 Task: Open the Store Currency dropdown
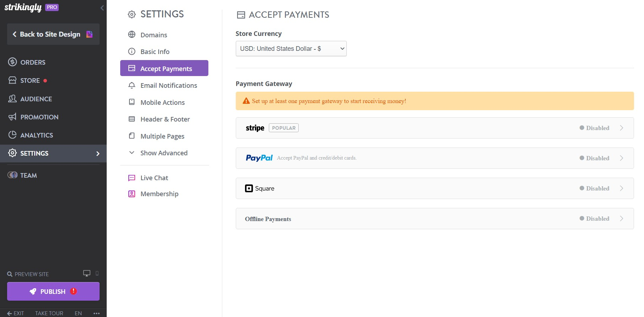tap(291, 48)
